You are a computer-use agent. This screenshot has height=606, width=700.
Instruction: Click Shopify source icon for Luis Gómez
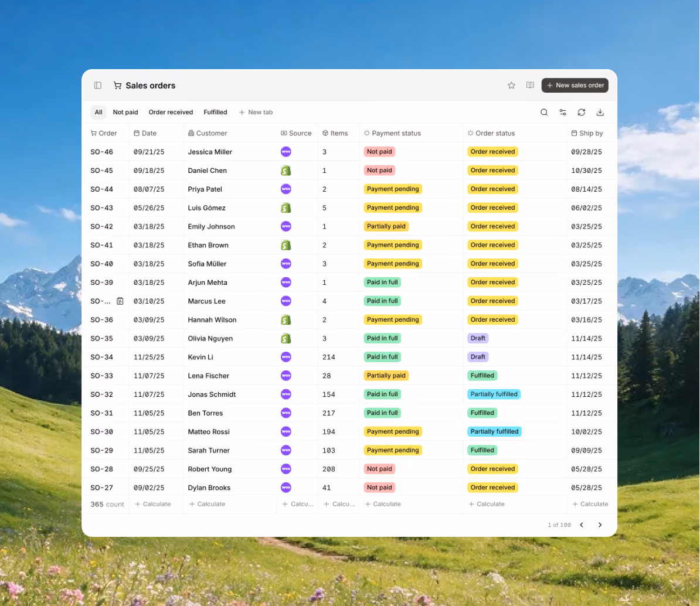click(x=286, y=208)
